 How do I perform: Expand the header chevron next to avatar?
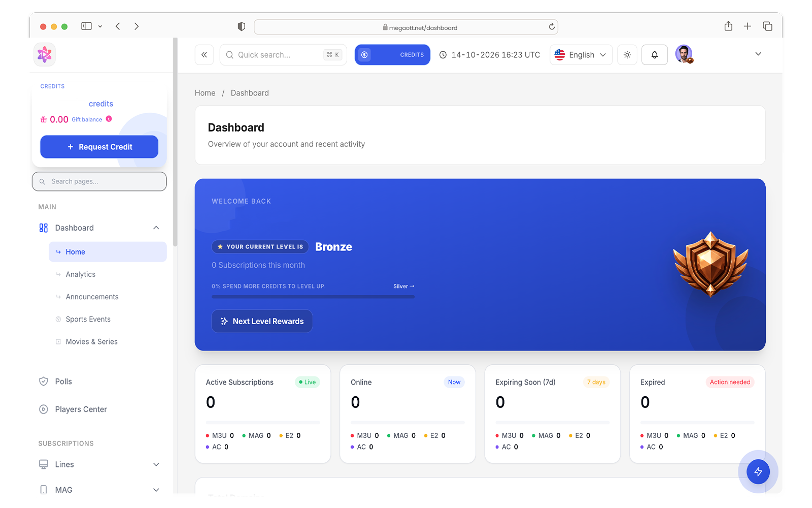click(x=758, y=54)
